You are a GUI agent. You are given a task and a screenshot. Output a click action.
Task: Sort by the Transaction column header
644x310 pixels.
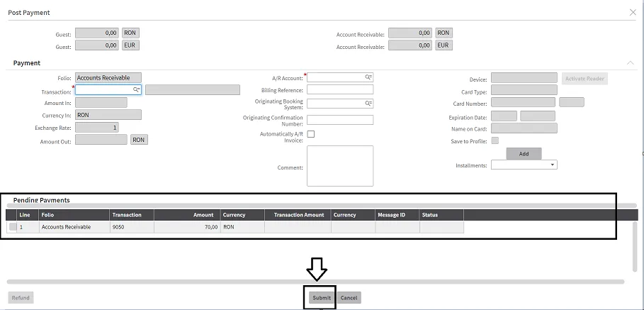(132, 215)
